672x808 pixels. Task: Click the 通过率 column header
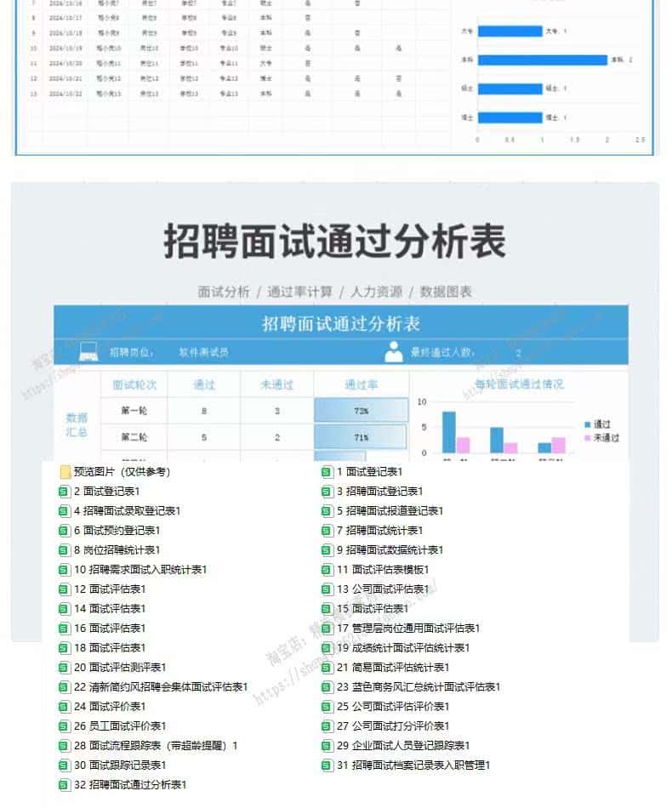[x=361, y=384]
